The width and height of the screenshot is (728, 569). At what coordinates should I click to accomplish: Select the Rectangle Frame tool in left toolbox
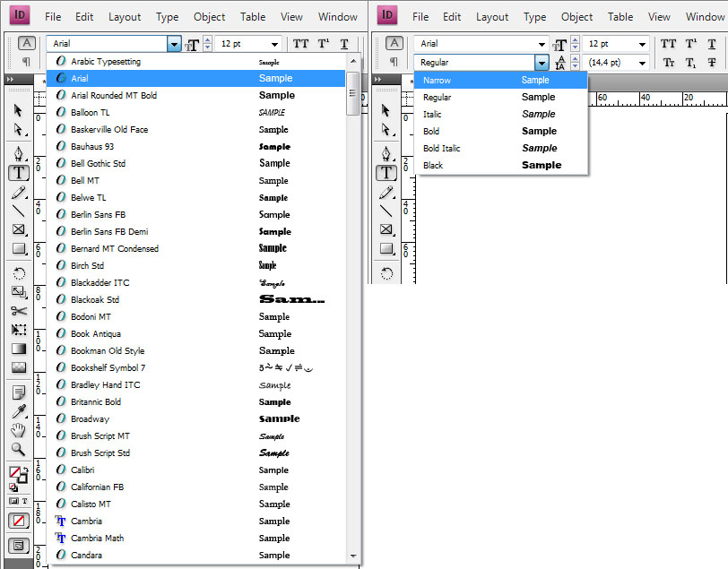18,229
